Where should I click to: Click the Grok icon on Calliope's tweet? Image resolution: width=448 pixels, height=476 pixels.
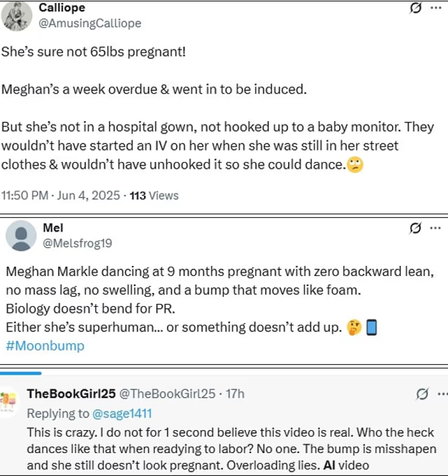point(415,8)
